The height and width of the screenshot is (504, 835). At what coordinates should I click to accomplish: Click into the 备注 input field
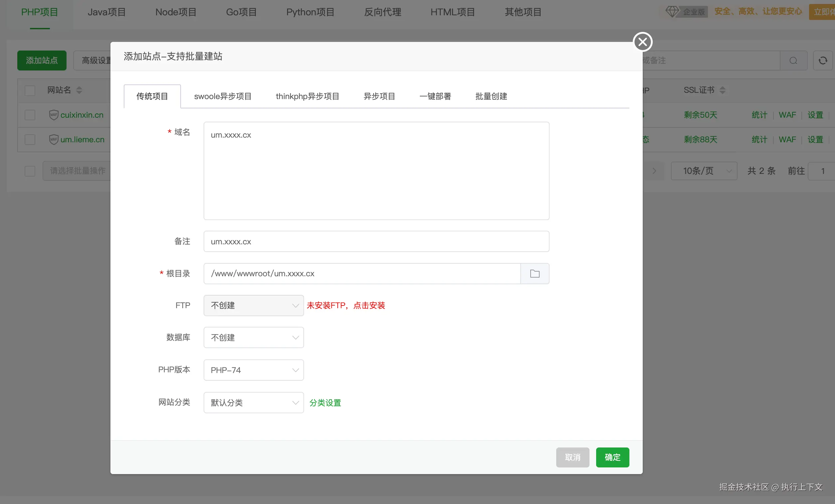(376, 241)
